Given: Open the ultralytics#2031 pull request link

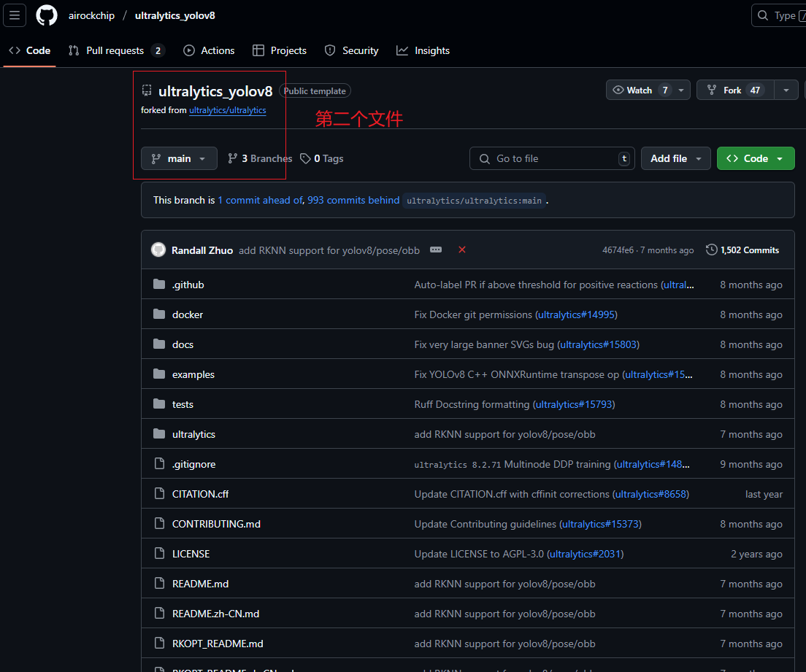Looking at the screenshot, I should 586,554.
